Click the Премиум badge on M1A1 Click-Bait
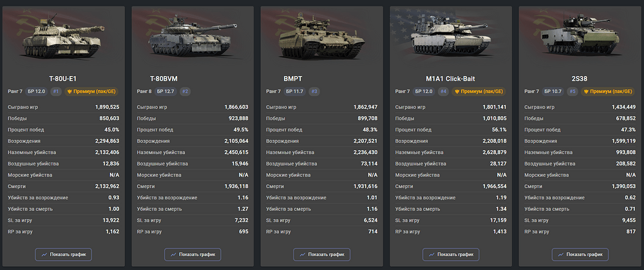Viewport: 644px width, 270px height. point(478,92)
